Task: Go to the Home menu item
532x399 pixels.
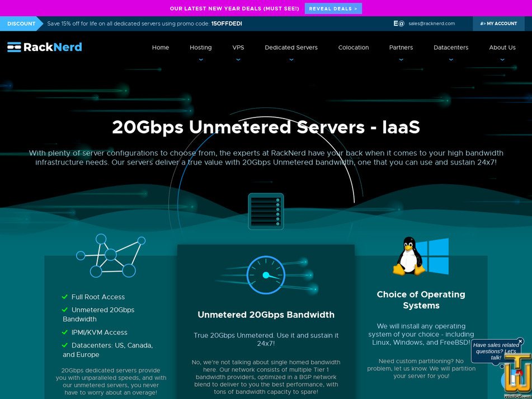Action: click(161, 48)
